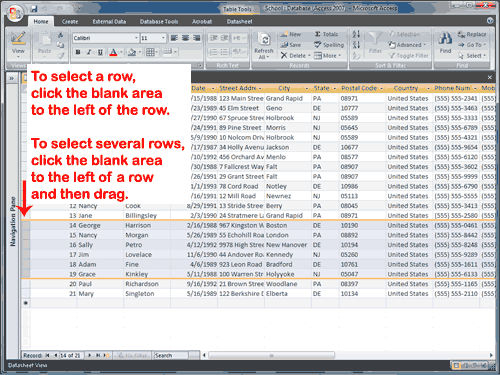
Task: Toggle Italic formatting
Action: [89, 52]
